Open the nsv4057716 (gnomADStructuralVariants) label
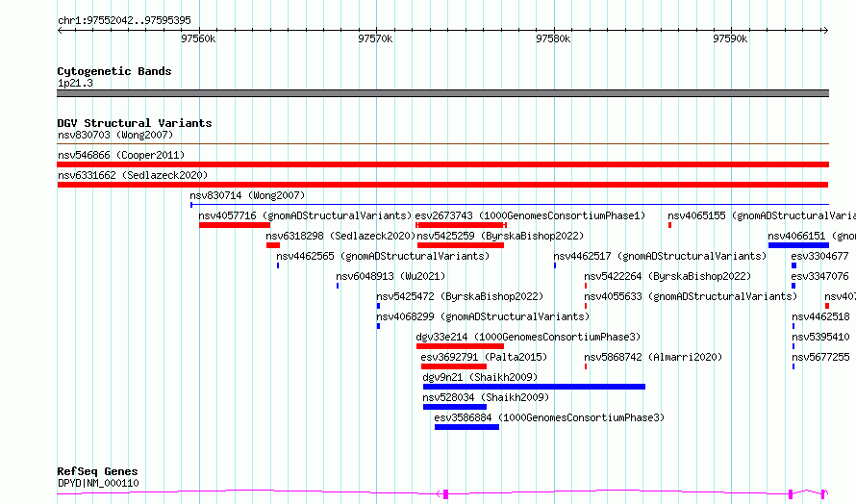 (305, 215)
